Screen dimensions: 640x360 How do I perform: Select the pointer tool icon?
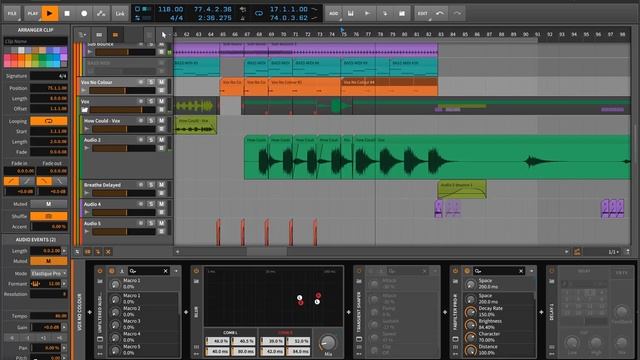(x=164, y=35)
